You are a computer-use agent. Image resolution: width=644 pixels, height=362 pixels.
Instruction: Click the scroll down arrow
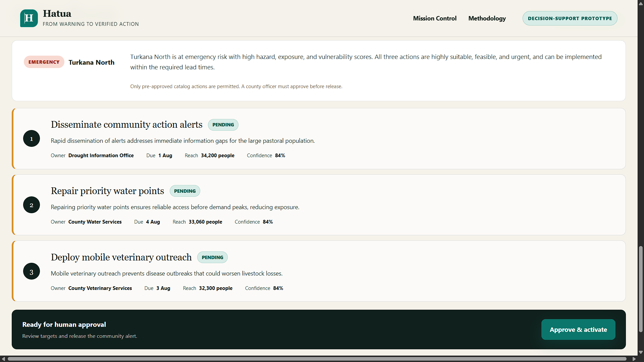tap(641, 352)
